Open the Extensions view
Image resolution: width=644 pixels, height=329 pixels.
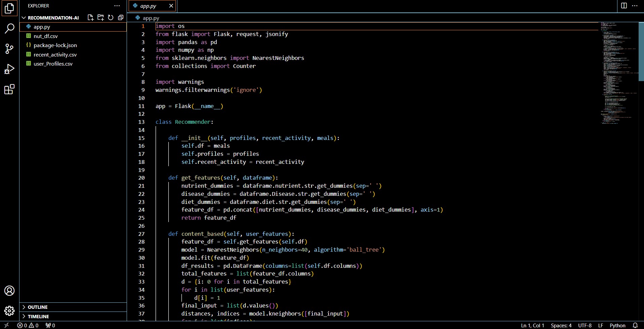pyautogui.click(x=9, y=89)
